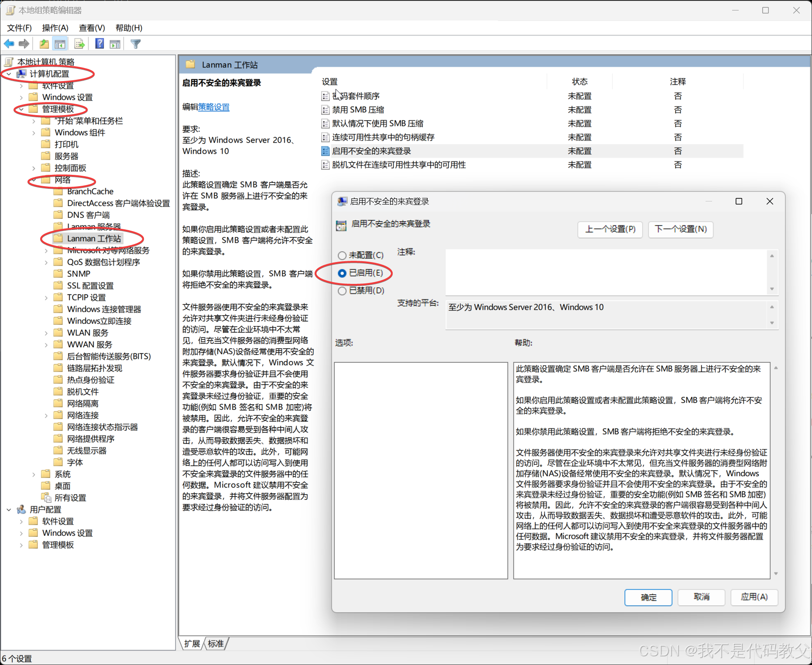Collapse the 计算机配置 tree node
Image resolution: width=812 pixels, height=665 pixels.
9,74
